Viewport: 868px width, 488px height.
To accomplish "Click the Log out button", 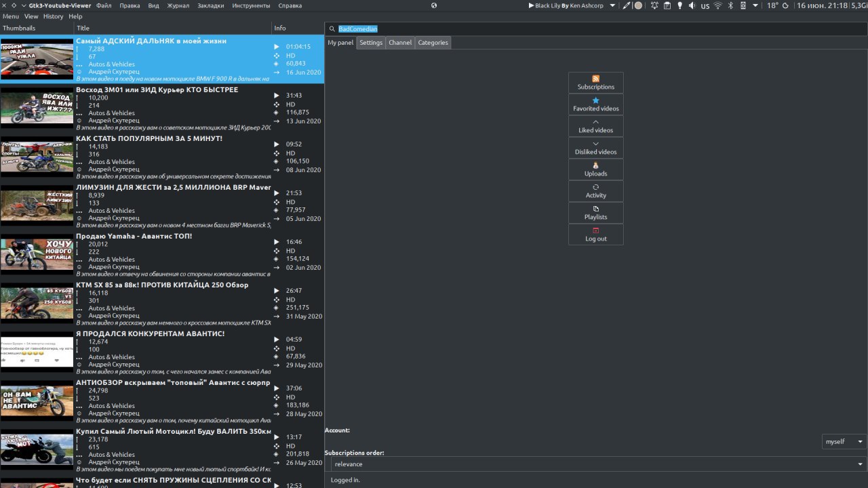I will (596, 235).
